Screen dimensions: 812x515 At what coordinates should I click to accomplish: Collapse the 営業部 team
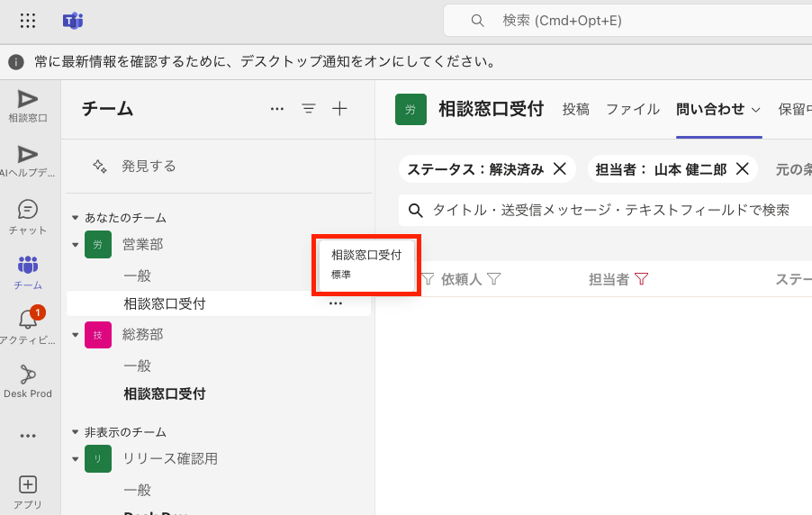(x=75, y=245)
